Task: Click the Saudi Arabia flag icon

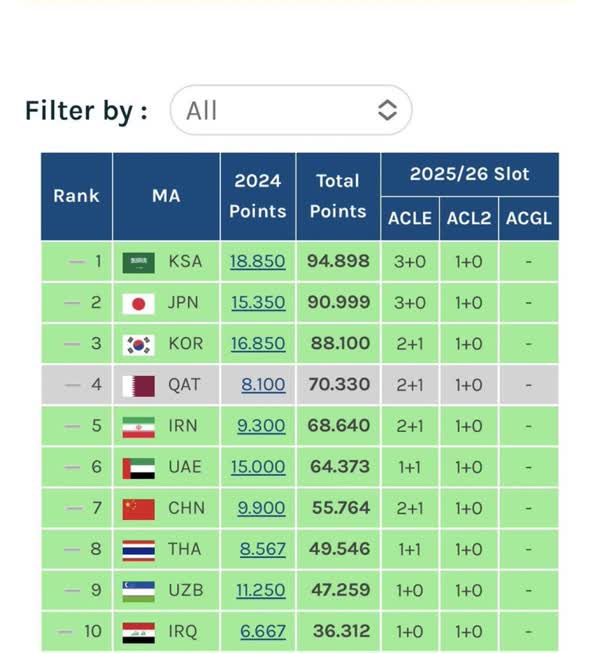Action: [x=138, y=262]
